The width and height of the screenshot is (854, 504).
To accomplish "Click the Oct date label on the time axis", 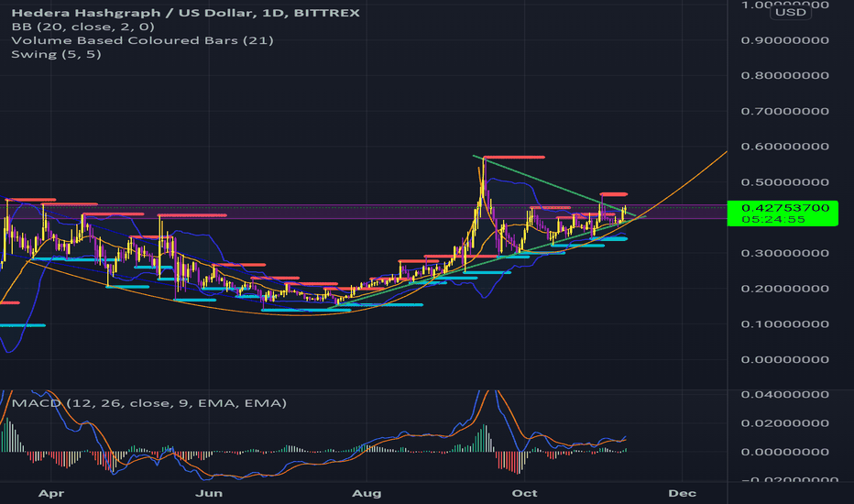I will click(524, 493).
